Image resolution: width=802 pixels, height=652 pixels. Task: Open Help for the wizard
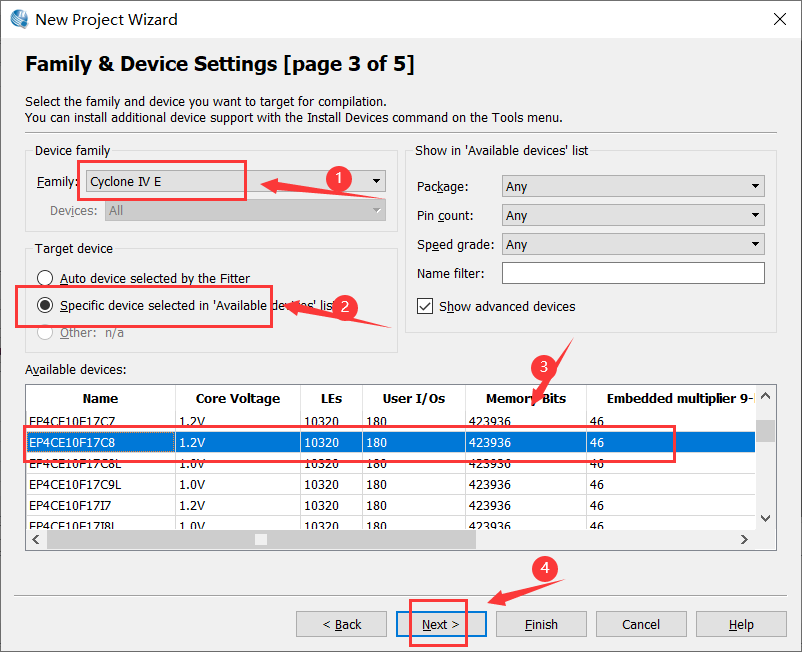(741, 624)
